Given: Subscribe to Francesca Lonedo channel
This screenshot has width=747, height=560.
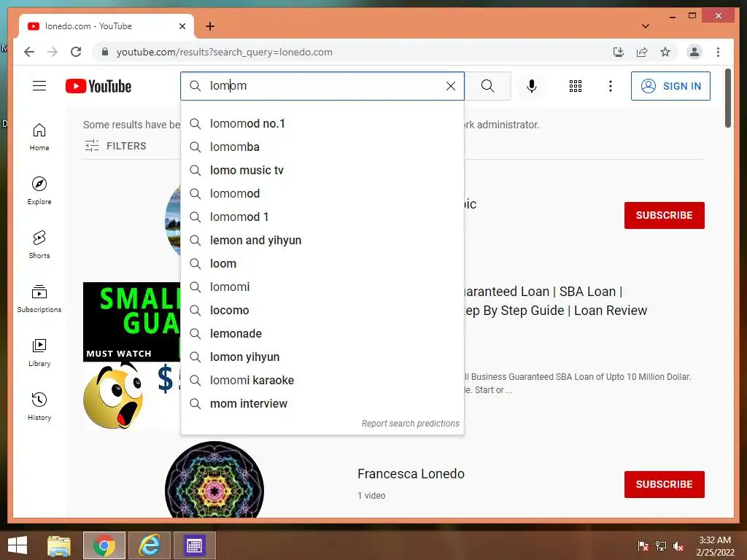Looking at the screenshot, I should tap(664, 484).
